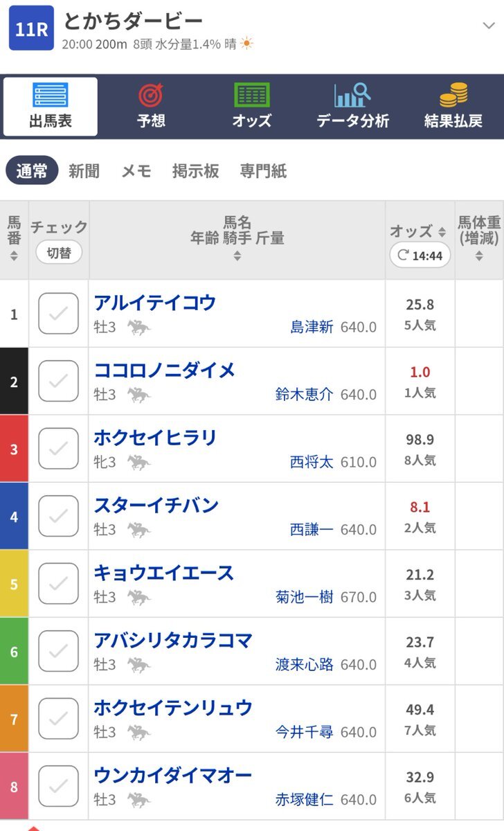504x831 pixels.
Task: Select the 出馬表 list icon
Action: [x=51, y=96]
